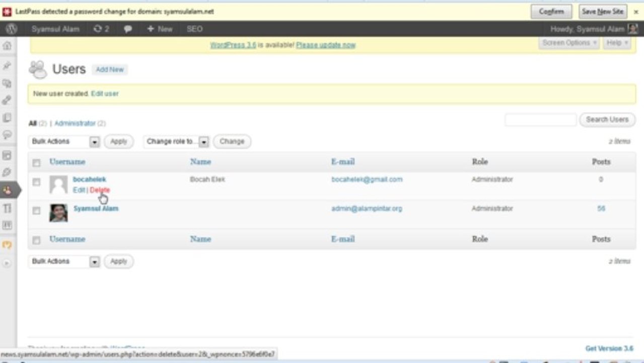Viewport: 644px width, 363px height.
Task: Open the Links chain icon in sidebar
Action: [x=7, y=100]
